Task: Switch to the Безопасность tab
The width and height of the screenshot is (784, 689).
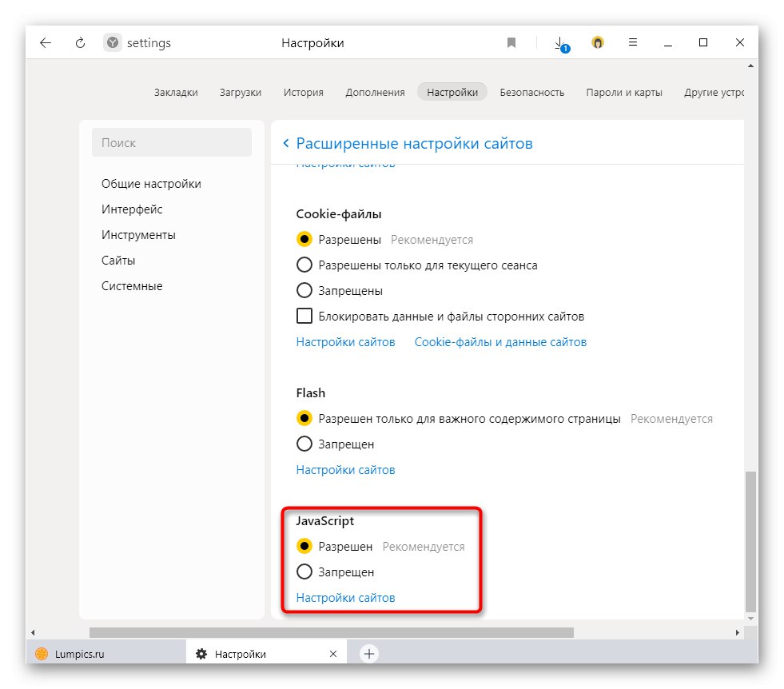Action: [531, 92]
